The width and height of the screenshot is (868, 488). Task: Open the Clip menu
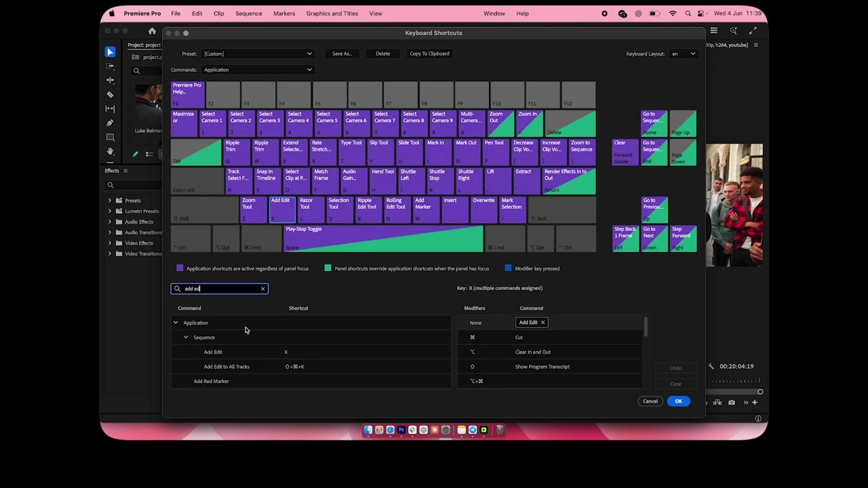219,14
